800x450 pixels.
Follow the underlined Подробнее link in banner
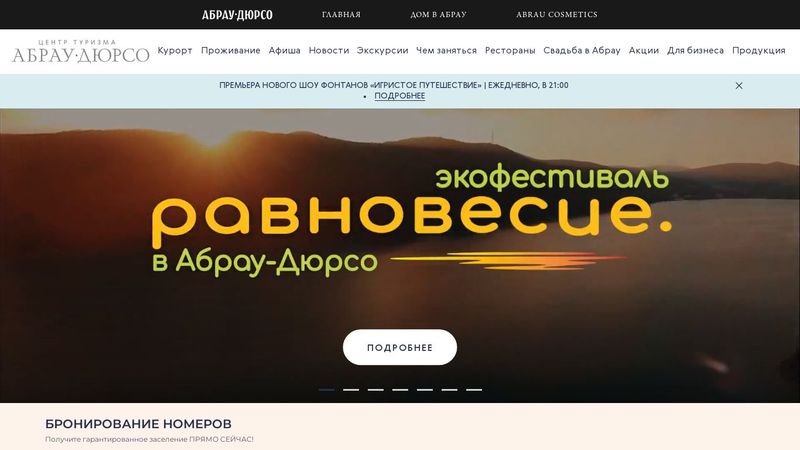click(x=399, y=96)
